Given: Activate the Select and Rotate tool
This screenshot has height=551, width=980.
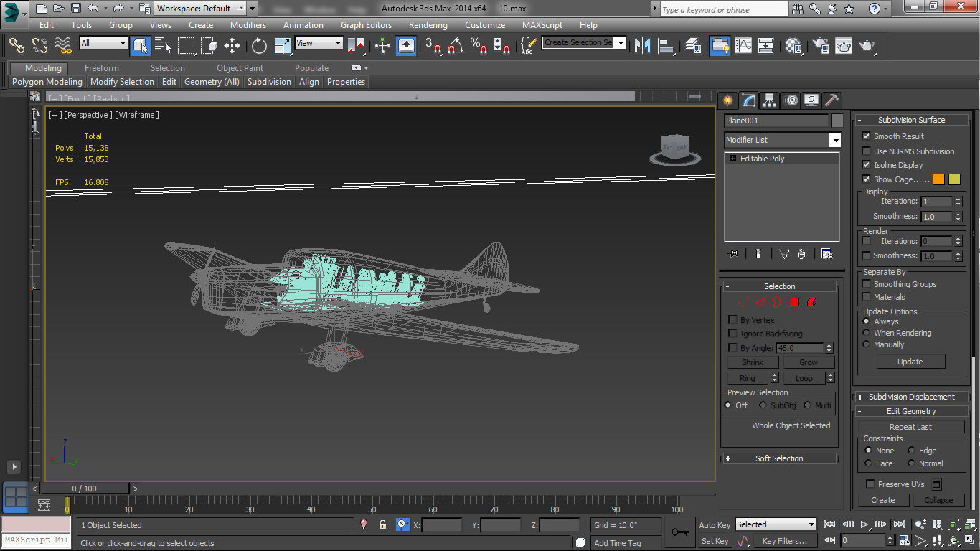Looking at the screenshot, I should 259,46.
